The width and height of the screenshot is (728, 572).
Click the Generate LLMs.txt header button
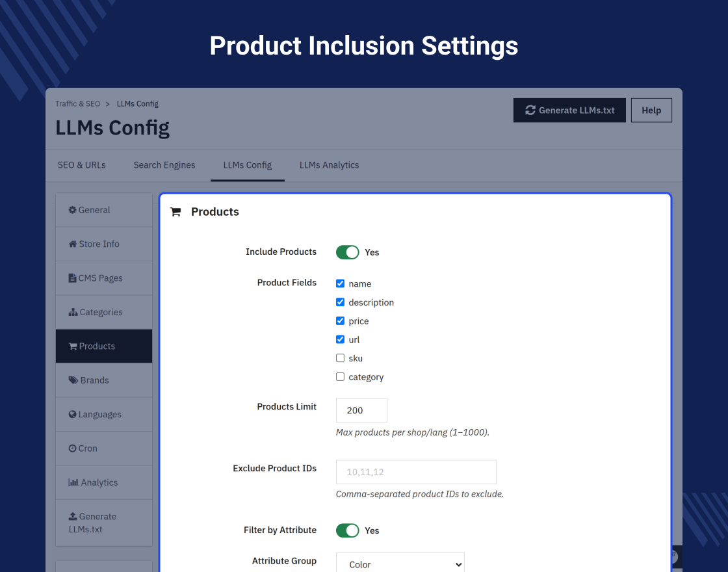coord(569,110)
